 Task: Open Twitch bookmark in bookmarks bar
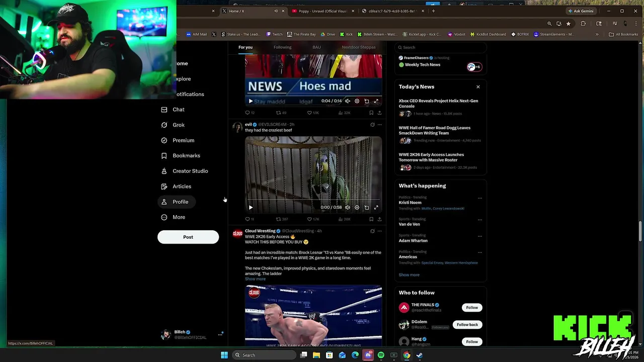pos(275,34)
